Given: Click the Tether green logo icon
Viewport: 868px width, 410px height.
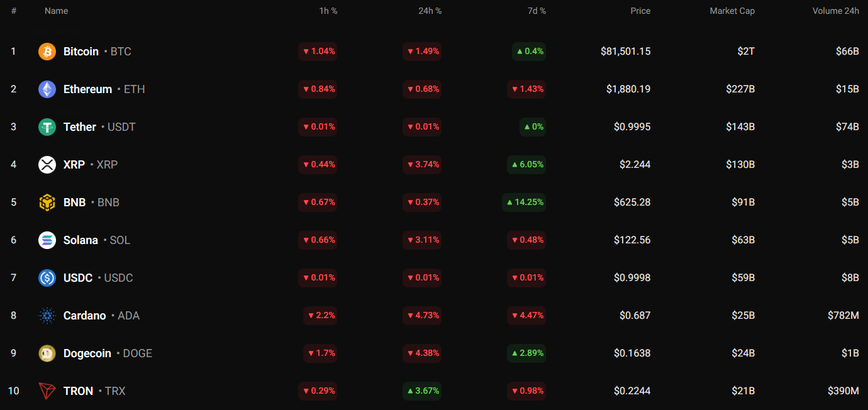Looking at the screenshot, I should (47, 127).
